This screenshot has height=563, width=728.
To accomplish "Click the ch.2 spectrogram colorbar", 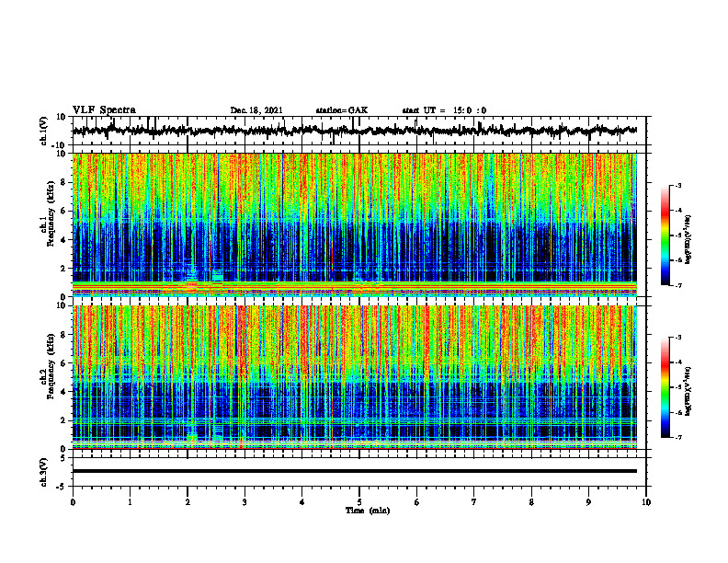I will (x=665, y=387).
